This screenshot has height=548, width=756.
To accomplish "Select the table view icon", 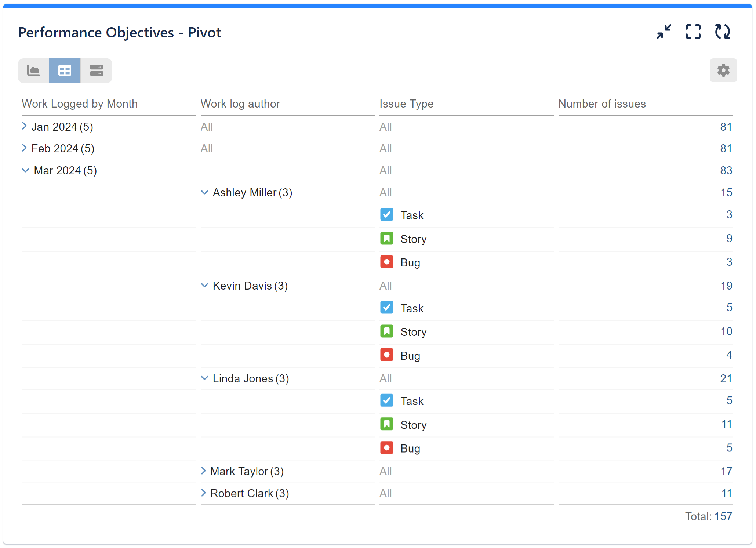I will pyautogui.click(x=65, y=70).
